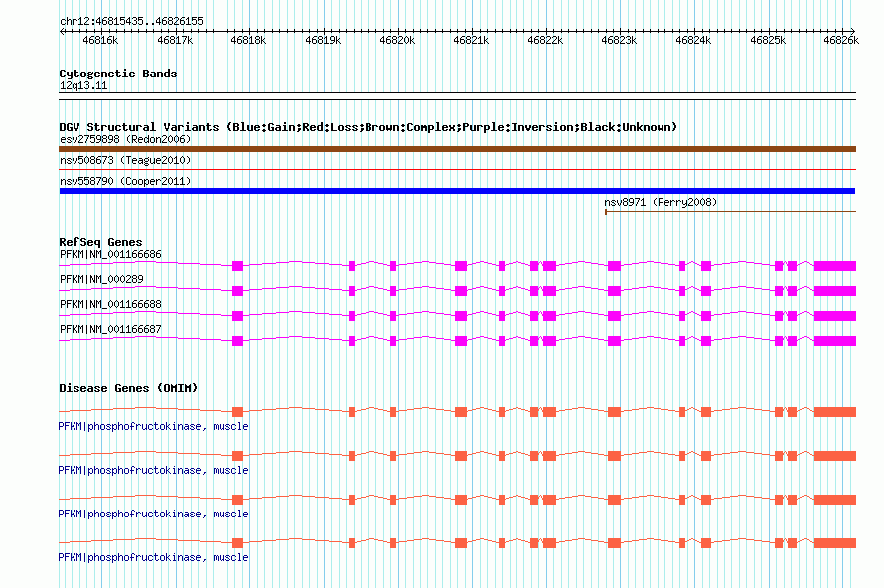Click the 46821k ruler tick label
884x588 pixels.
pos(472,40)
